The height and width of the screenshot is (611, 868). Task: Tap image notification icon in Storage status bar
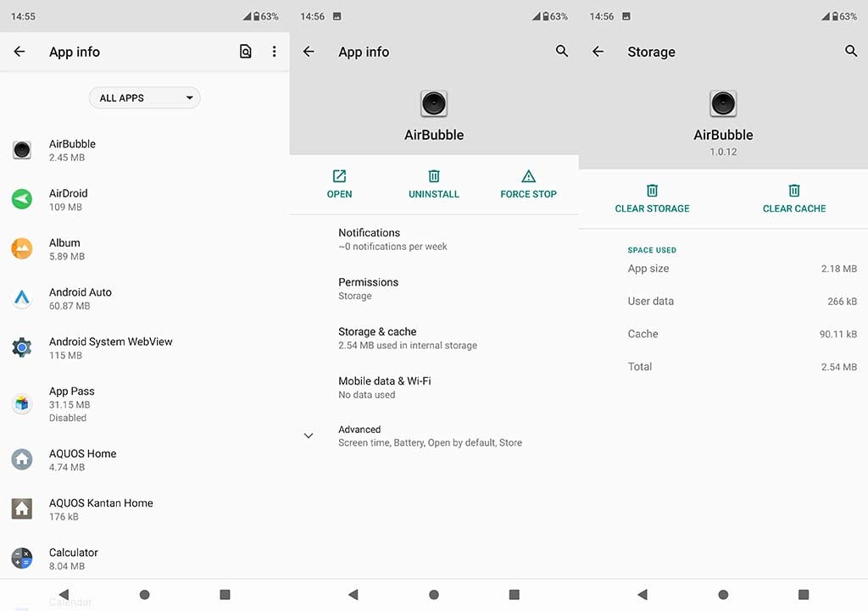point(626,16)
